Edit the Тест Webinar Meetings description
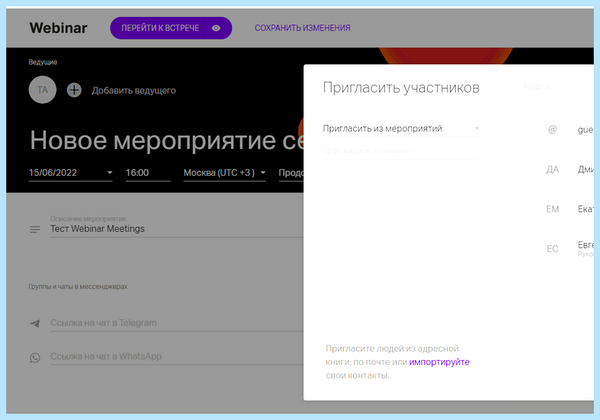The image size is (600, 420). 176,229
